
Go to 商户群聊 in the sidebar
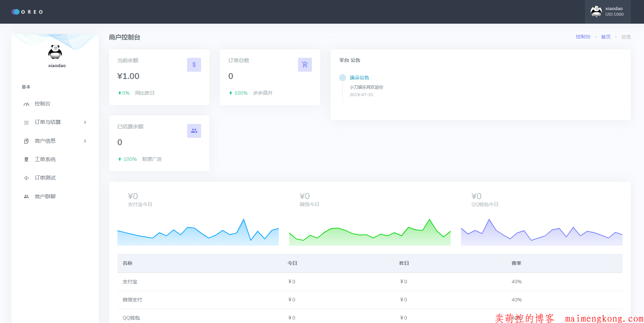(x=45, y=197)
